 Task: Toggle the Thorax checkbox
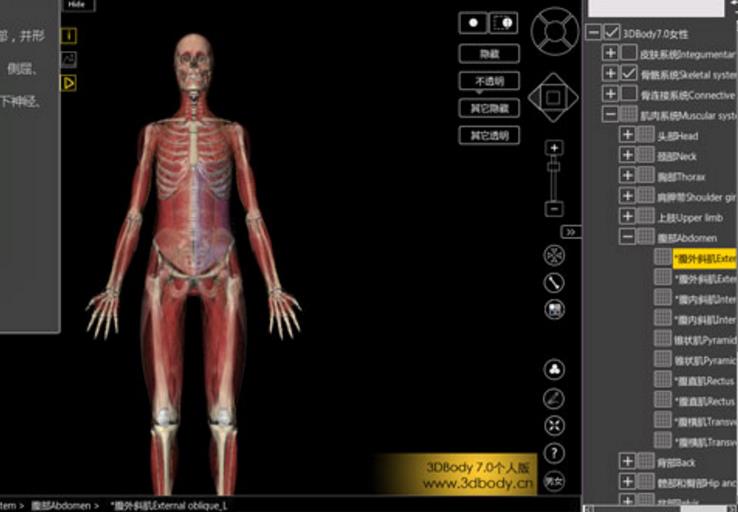click(x=646, y=175)
